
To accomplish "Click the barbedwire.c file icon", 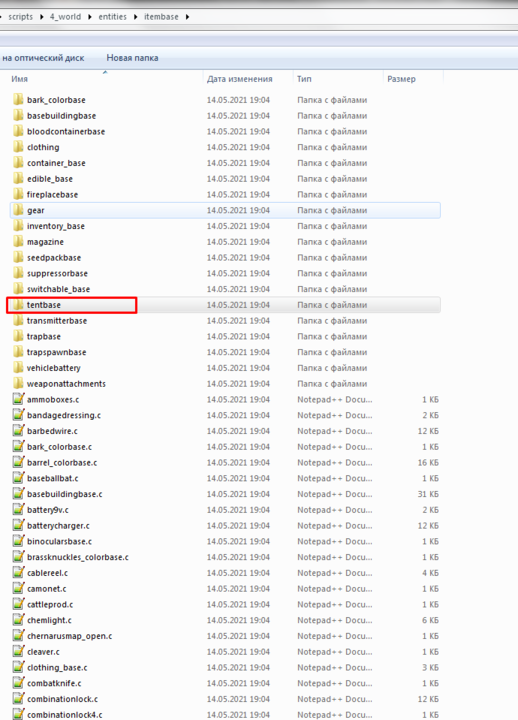I will point(18,431).
